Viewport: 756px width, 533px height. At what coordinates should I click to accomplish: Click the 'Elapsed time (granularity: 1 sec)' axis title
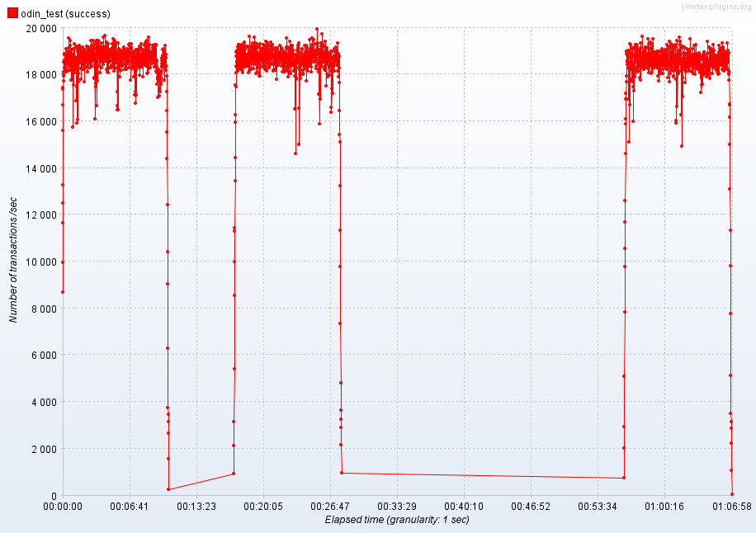(x=397, y=520)
